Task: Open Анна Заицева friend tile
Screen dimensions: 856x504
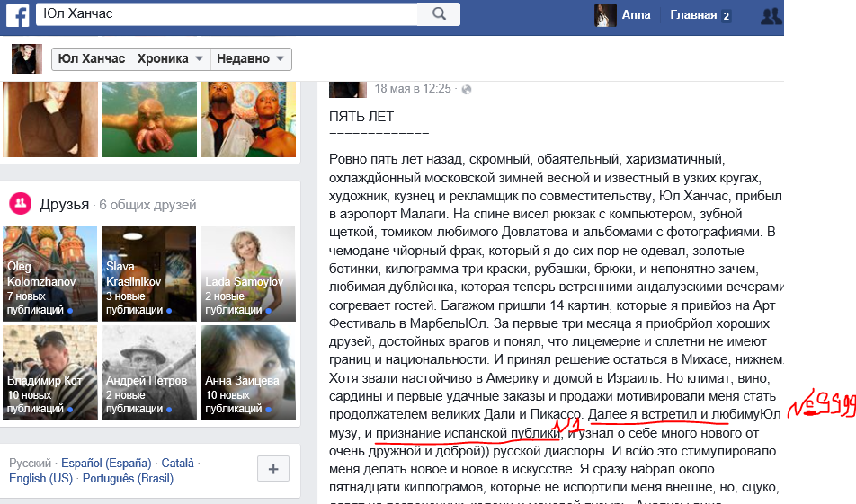Action: 248,373
